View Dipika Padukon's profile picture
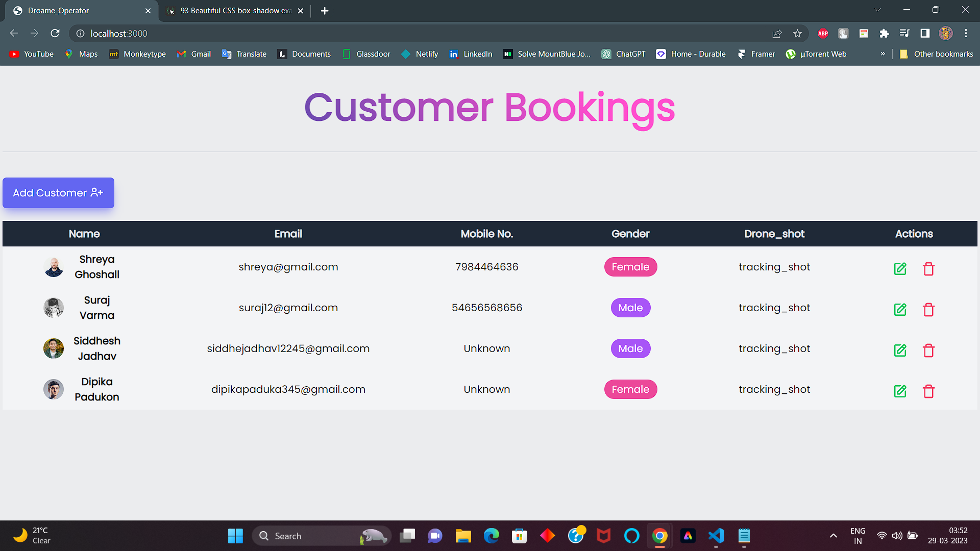Screen dimensions: 980x551 53,389
